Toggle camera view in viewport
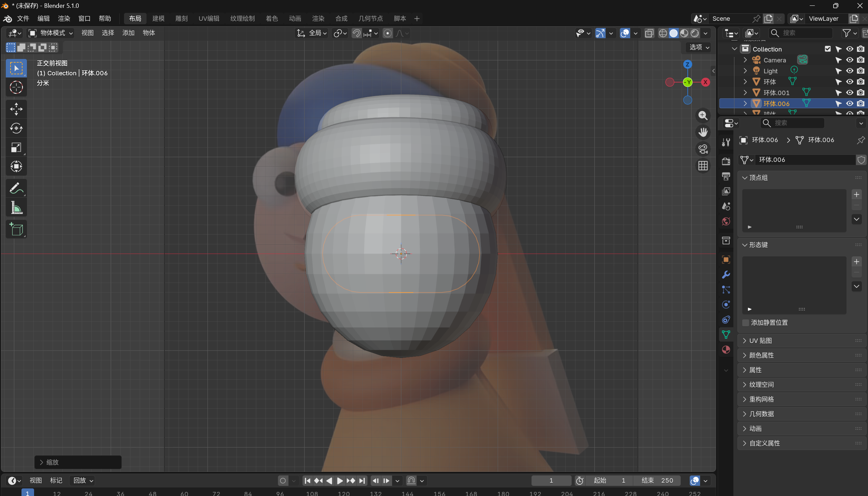 [703, 149]
